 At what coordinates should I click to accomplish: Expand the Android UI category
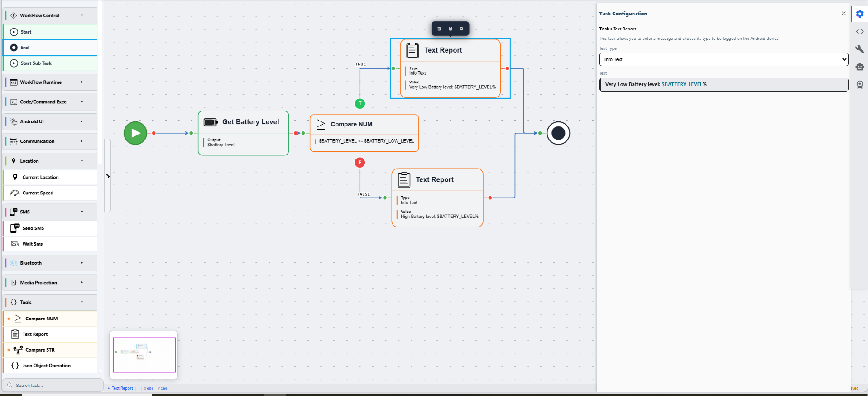pos(50,121)
